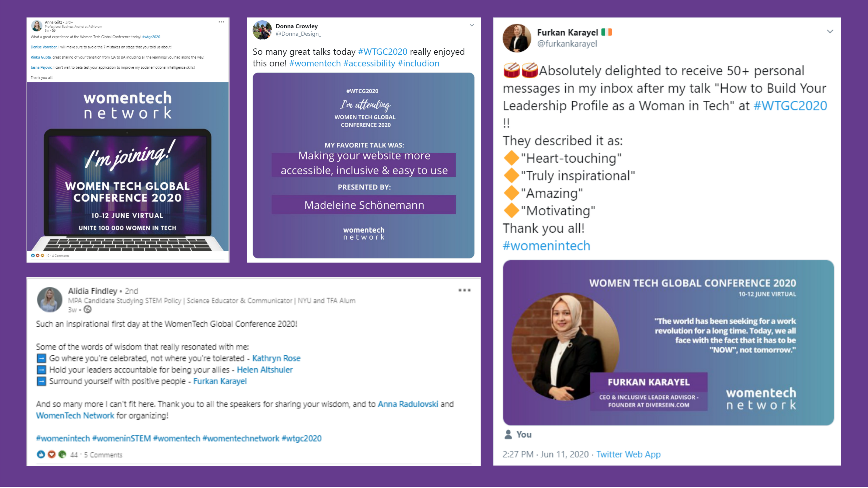Image resolution: width=868 pixels, height=488 pixels.
Task: Open the Furkan Karayel conference image card
Action: 668,342
